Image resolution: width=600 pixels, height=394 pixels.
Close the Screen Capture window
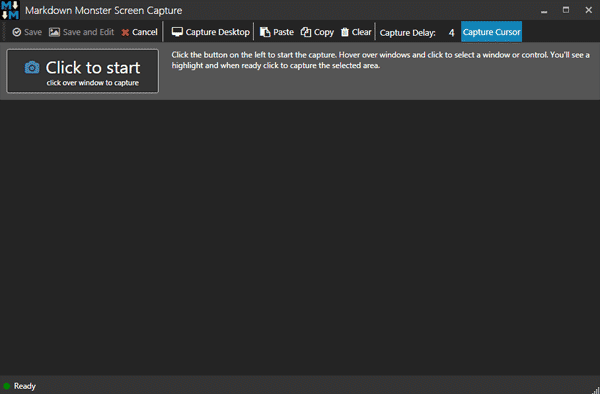pos(589,10)
